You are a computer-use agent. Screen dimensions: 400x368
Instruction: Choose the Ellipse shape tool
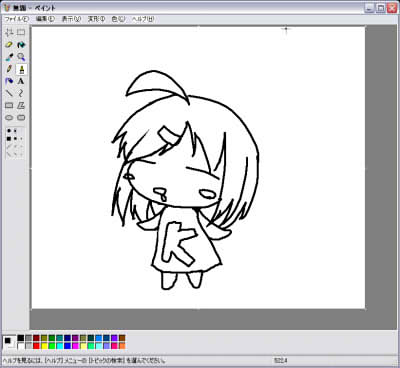click(x=9, y=118)
